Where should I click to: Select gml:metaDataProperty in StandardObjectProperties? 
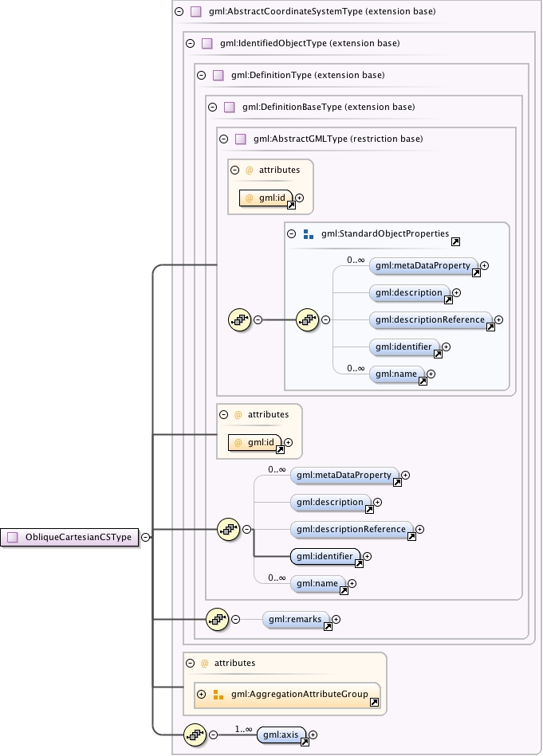coord(423,265)
